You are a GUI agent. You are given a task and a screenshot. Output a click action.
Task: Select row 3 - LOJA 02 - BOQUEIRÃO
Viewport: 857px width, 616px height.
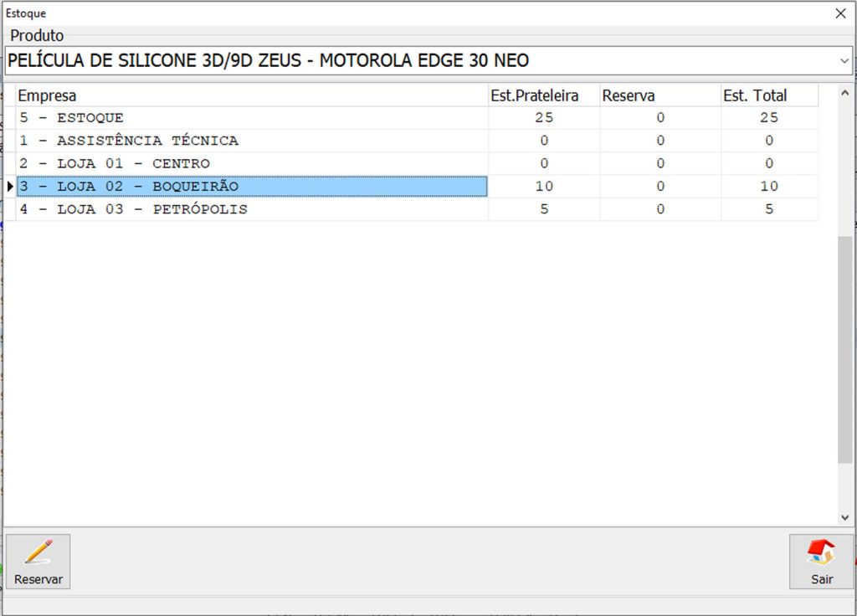[251, 187]
